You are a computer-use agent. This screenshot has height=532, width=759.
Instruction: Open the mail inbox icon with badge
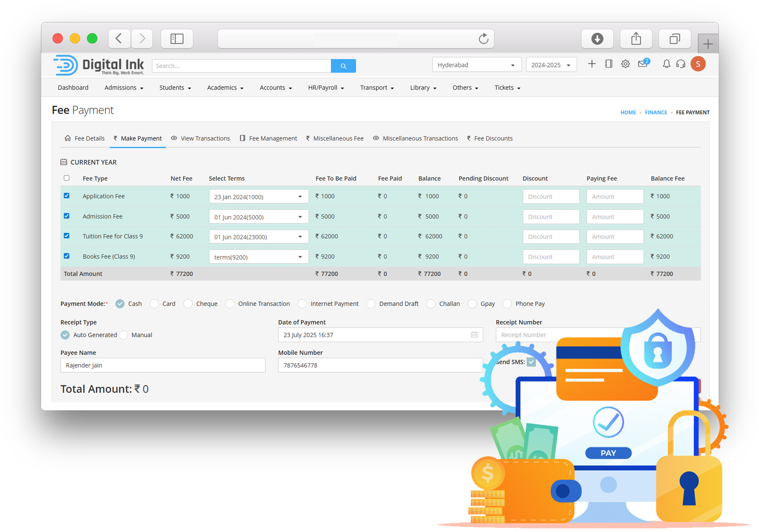pyautogui.click(x=643, y=64)
